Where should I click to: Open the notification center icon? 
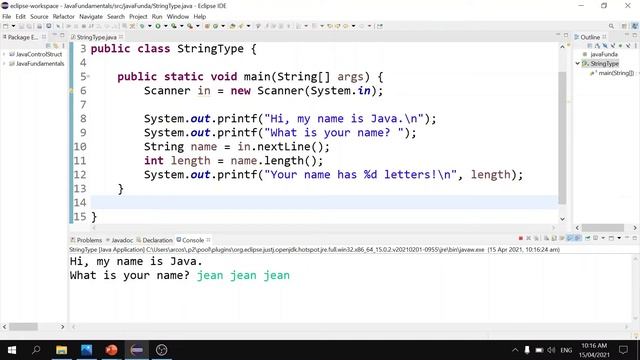[623, 350]
